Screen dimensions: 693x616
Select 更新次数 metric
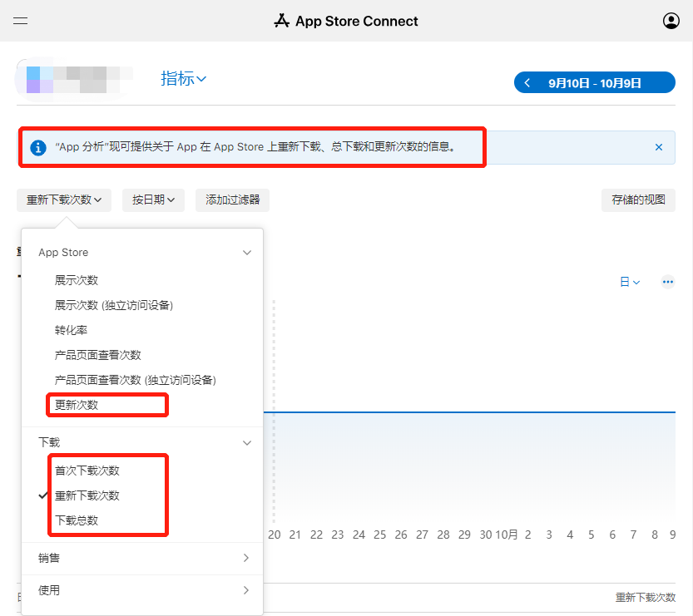click(x=77, y=405)
